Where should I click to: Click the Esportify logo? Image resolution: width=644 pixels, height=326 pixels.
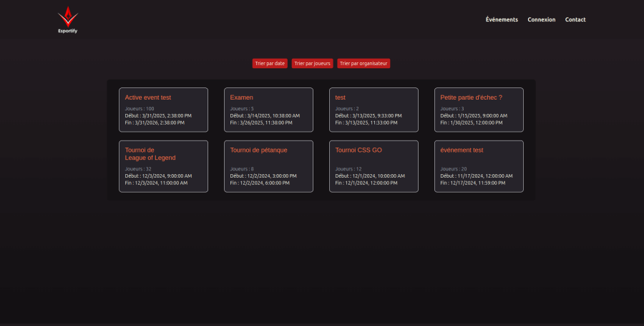pyautogui.click(x=68, y=20)
